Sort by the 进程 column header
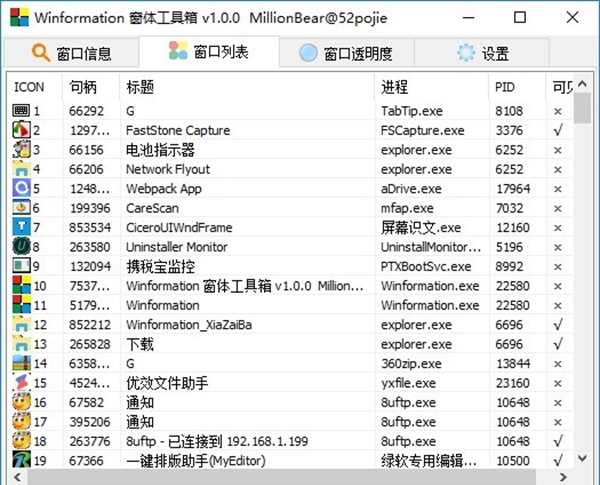This screenshot has height=485, width=600. tap(432, 87)
